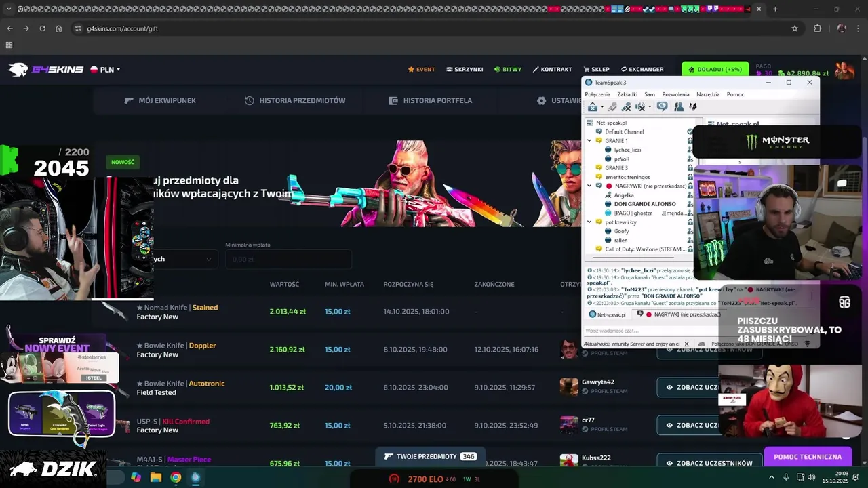Screen dimensions: 868x488
Task: Open the KONTRAKT page
Action: pos(552,69)
